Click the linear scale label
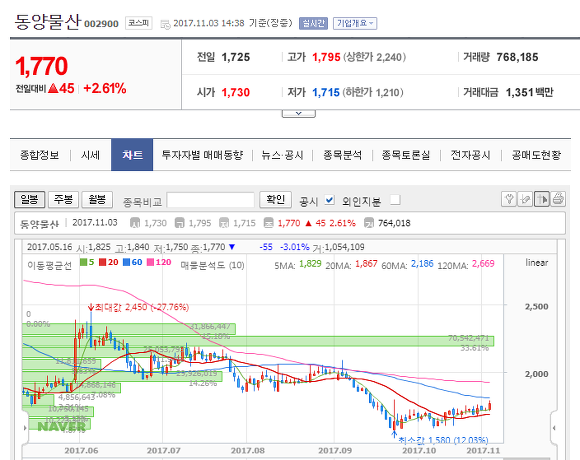Viewport: 580px width, 460px height. tap(537, 263)
